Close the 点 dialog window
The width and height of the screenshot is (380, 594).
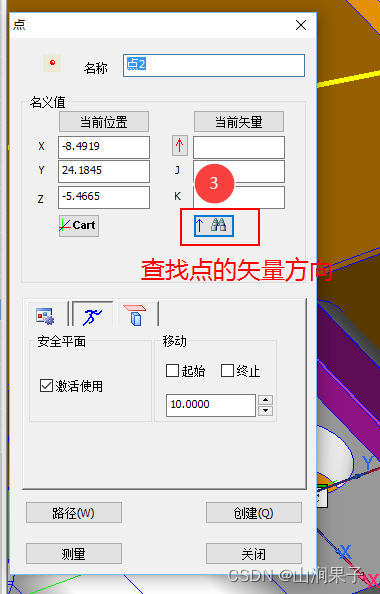pos(301,25)
